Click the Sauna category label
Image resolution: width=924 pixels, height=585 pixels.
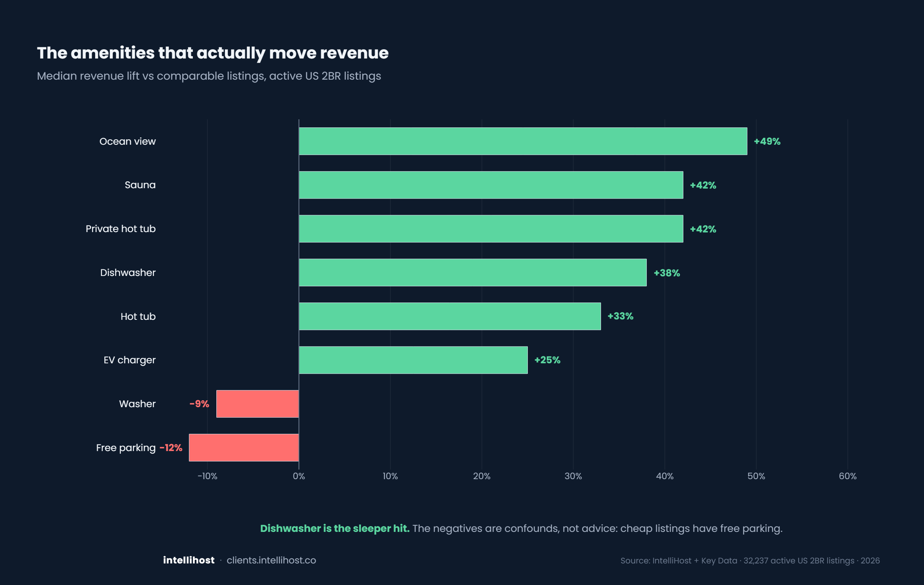[140, 185]
